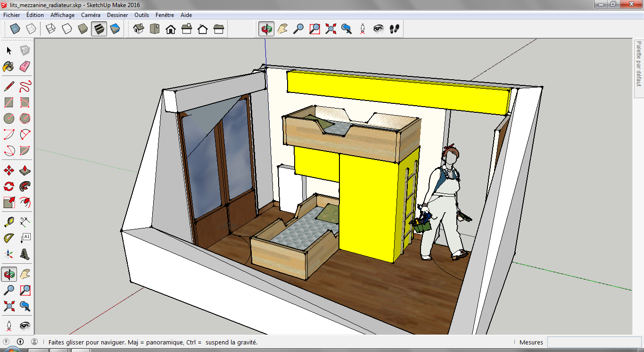
Task: Choose the Dimension tool
Action: click(x=25, y=222)
